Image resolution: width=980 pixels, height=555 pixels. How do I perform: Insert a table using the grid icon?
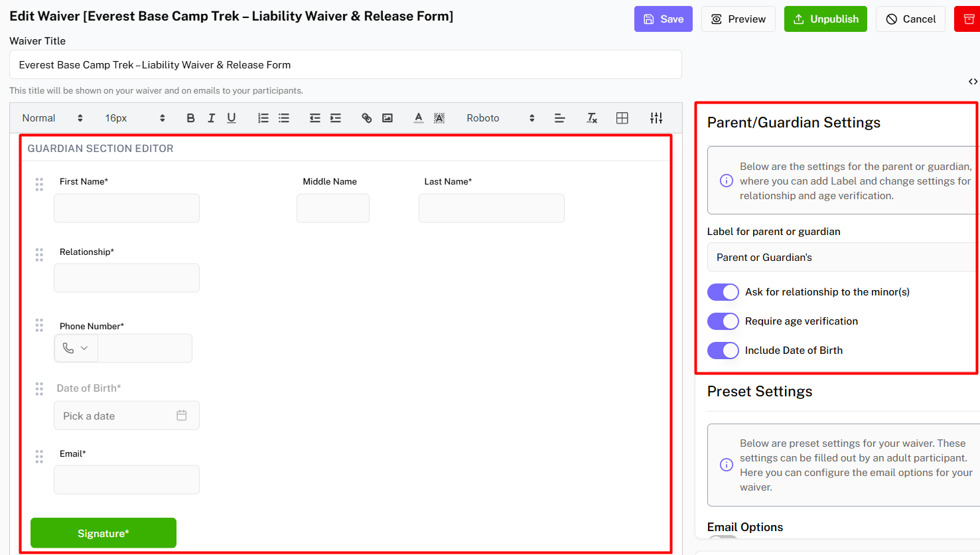[x=622, y=118]
